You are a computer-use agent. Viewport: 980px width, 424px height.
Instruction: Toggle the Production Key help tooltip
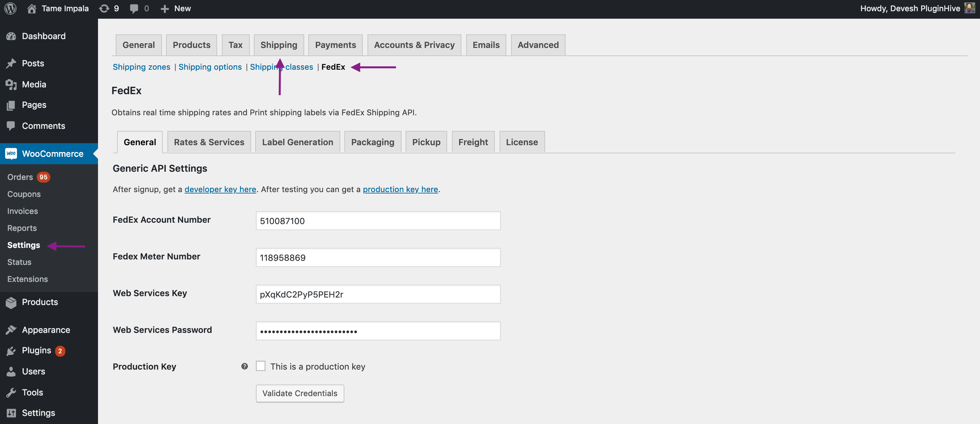pos(244,366)
